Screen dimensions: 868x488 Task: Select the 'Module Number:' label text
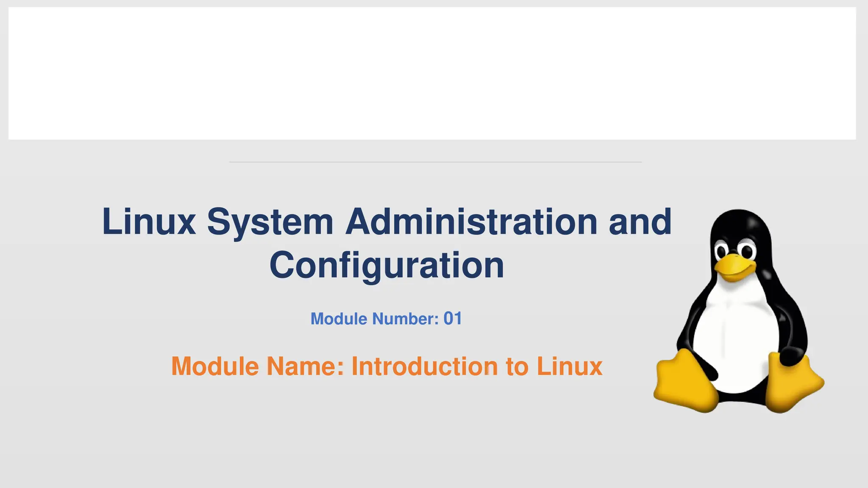[x=375, y=319]
